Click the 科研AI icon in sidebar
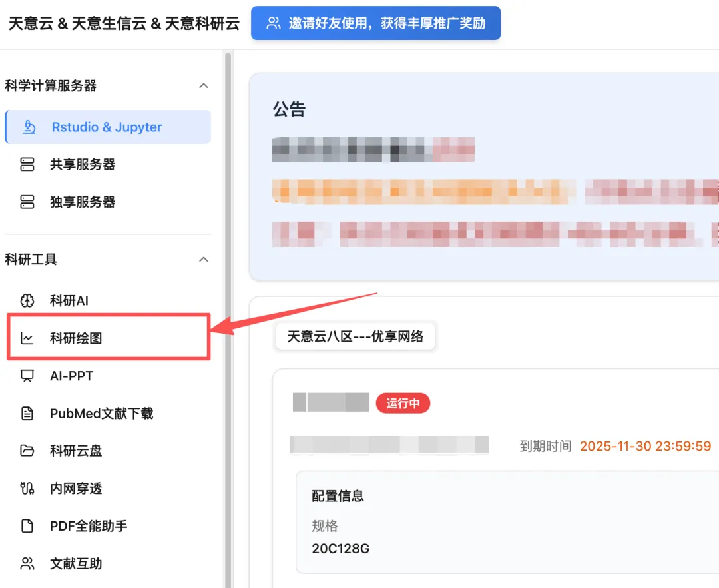Image resolution: width=719 pixels, height=588 pixels. pos(27,300)
